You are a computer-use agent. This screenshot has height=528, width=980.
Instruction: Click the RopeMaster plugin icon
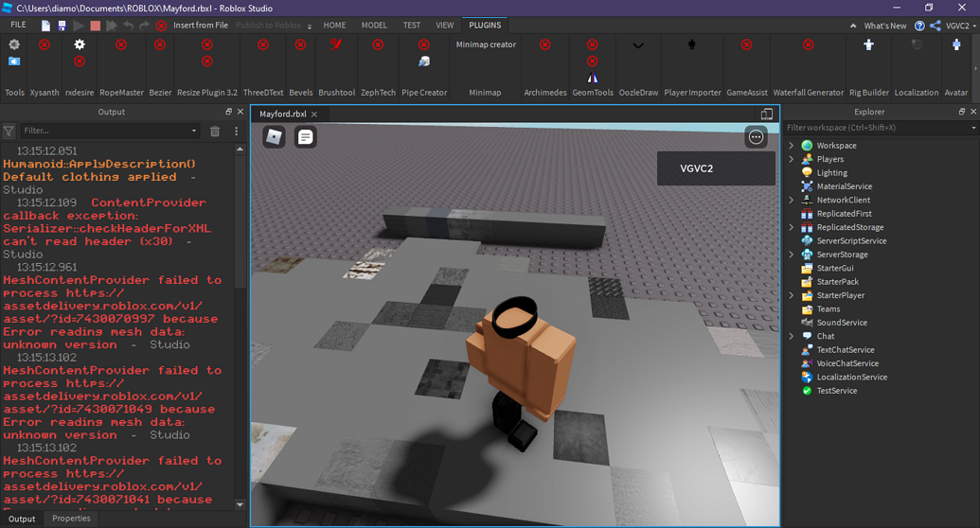coord(121,44)
